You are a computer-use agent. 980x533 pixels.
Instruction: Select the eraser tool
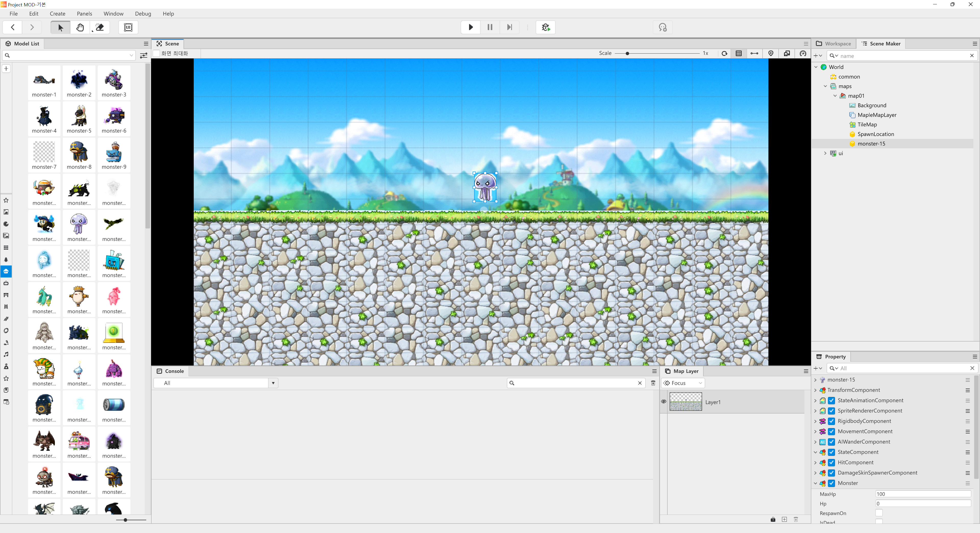click(x=100, y=27)
